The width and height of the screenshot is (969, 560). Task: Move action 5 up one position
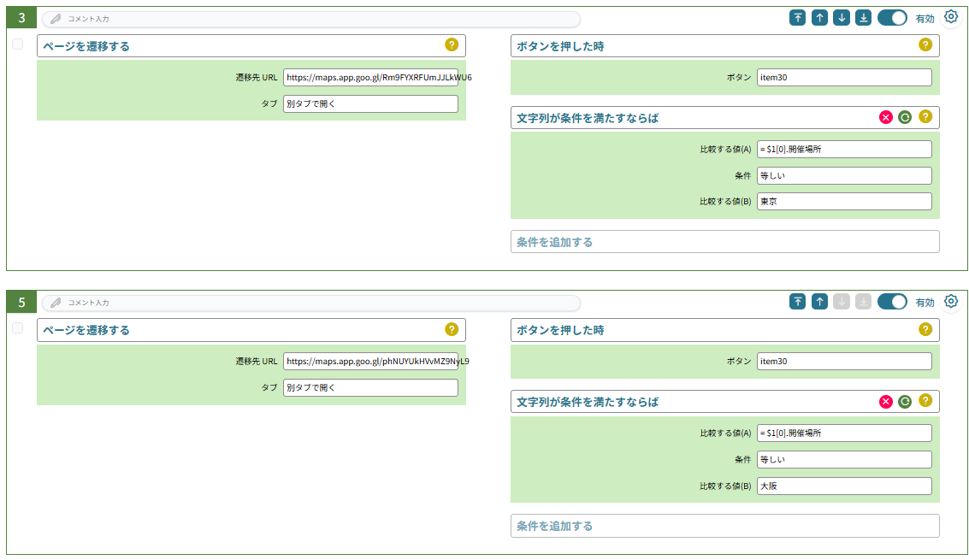819,302
